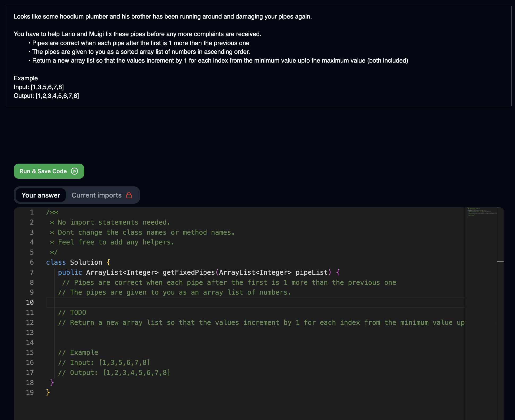Click the public keyword on line 7
515x420 pixels.
coord(70,272)
